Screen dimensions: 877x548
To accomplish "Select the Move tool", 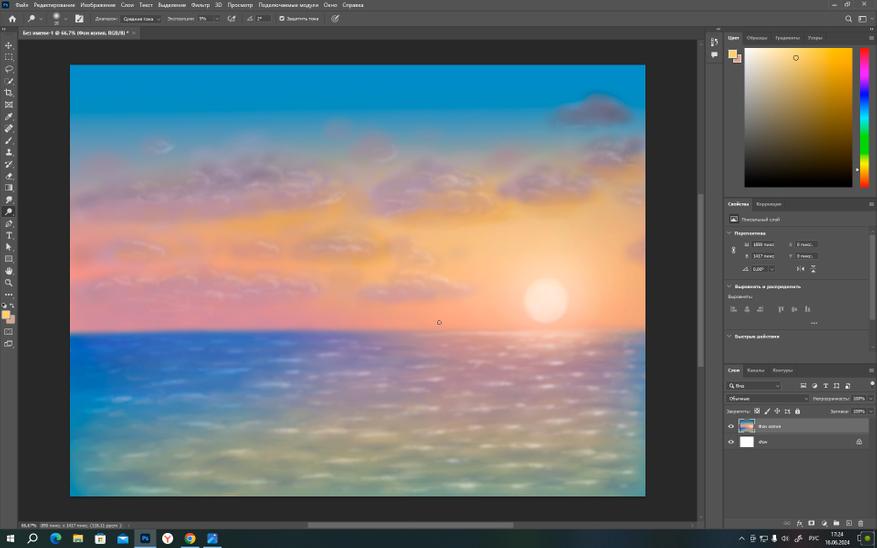I will point(9,45).
